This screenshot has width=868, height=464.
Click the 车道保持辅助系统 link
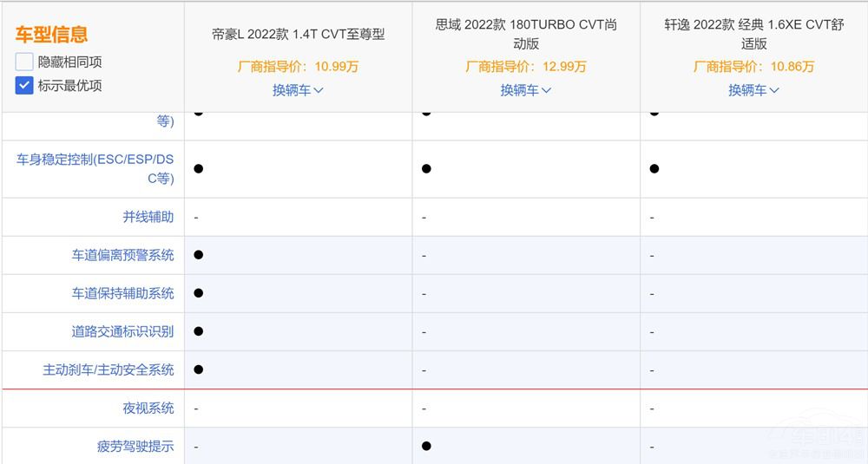123,293
